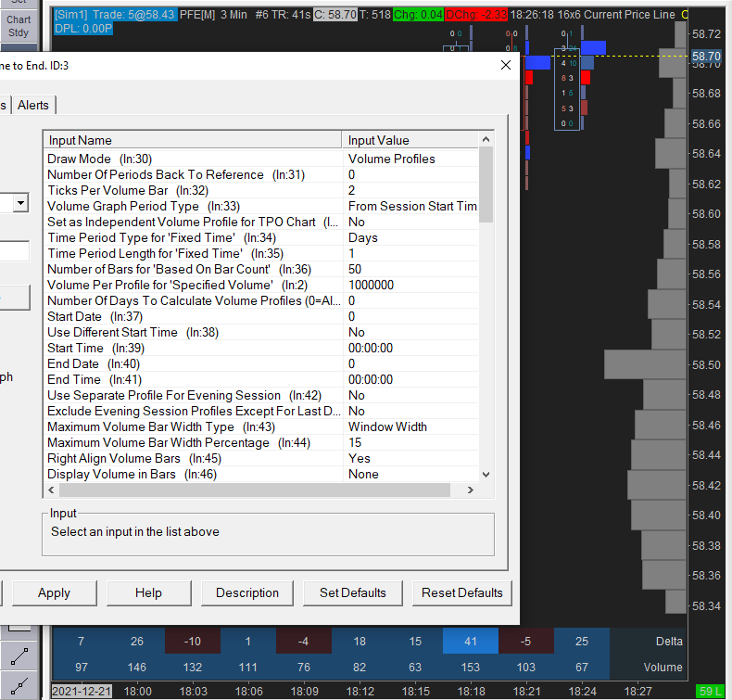Select Time Period Length for 'Fixed Time' row
The width and height of the screenshot is (732, 700).
(x=261, y=253)
